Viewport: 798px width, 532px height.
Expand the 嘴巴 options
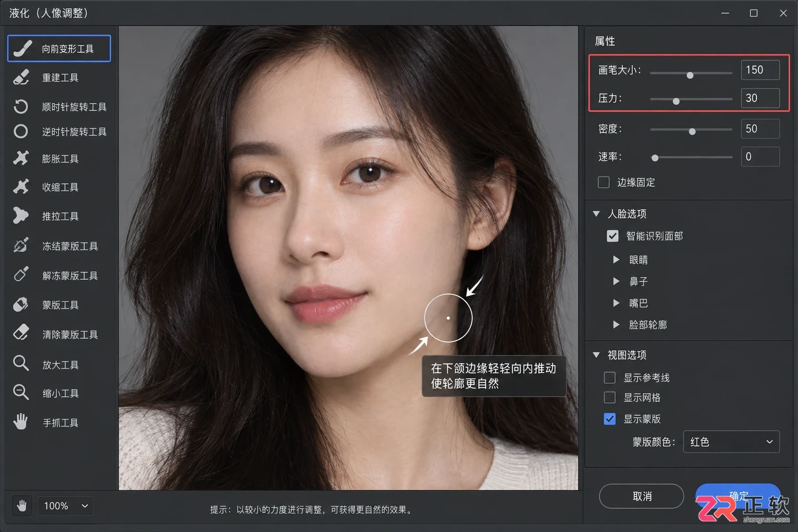click(616, 303)
